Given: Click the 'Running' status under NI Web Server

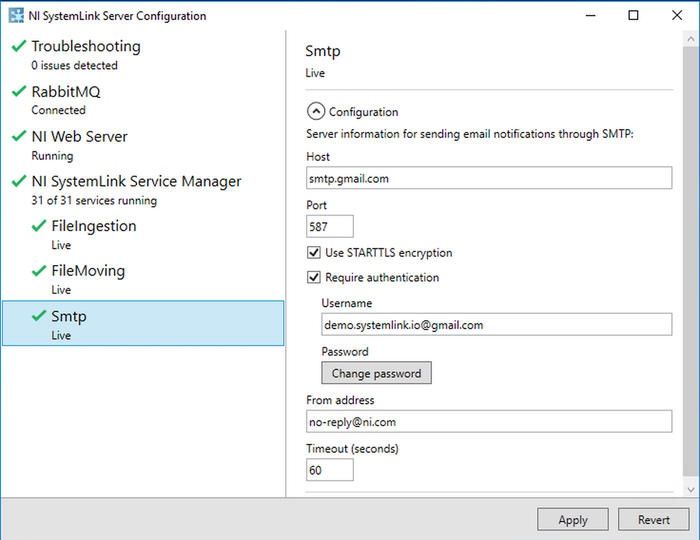Looking at the screenshot, I should [x=52, y=156].
